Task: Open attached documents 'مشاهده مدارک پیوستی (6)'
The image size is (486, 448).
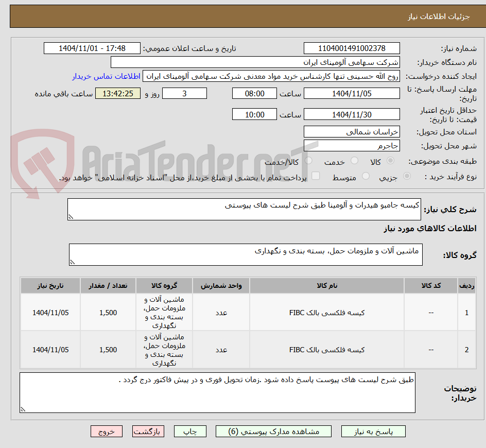Action: pyautogui.click(x=273, y=431)
